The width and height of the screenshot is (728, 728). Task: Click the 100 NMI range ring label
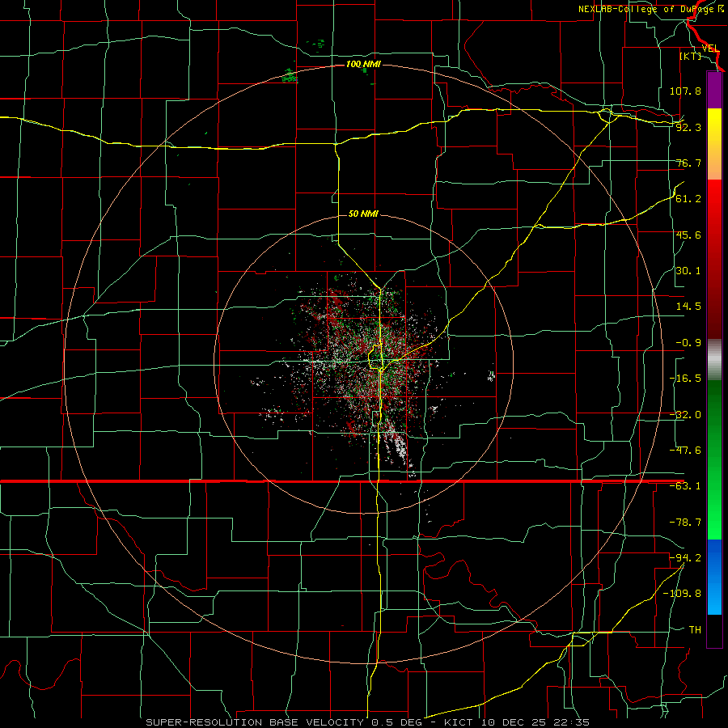[363, 64]
